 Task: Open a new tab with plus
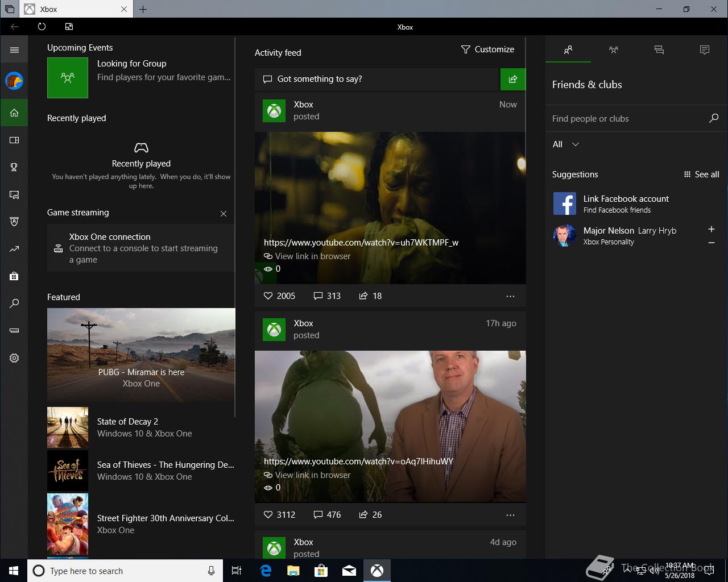[143, 9]
